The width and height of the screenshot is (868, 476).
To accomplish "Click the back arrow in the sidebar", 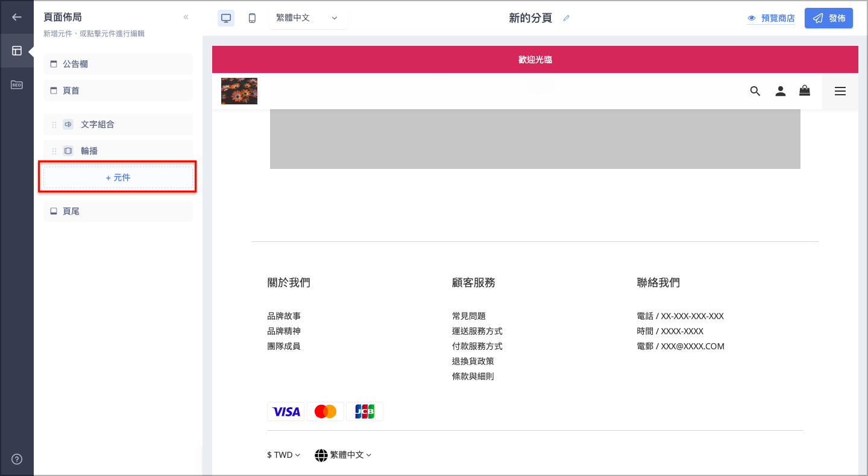I will (17, 17).
